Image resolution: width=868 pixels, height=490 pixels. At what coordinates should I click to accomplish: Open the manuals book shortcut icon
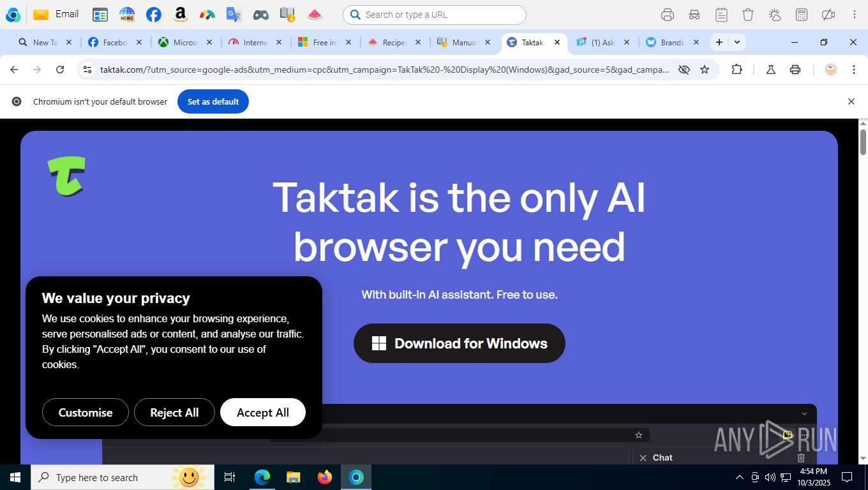[x=288, y=15]
